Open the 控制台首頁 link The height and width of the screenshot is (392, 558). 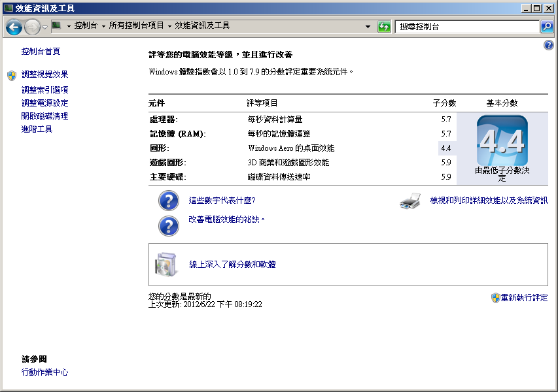(x=41, y=52)
